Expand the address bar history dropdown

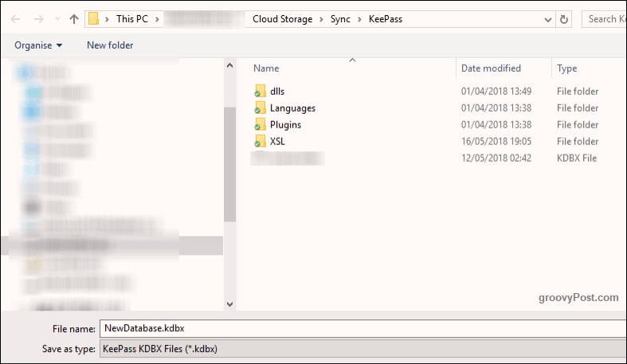(548, 19)
